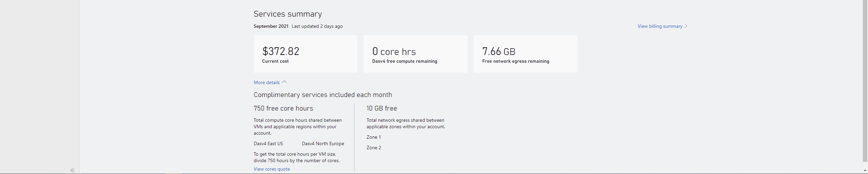The image size is (868, 174).
Task: Select the 0 core hrs compute card
Action: [x=416, y=54]
